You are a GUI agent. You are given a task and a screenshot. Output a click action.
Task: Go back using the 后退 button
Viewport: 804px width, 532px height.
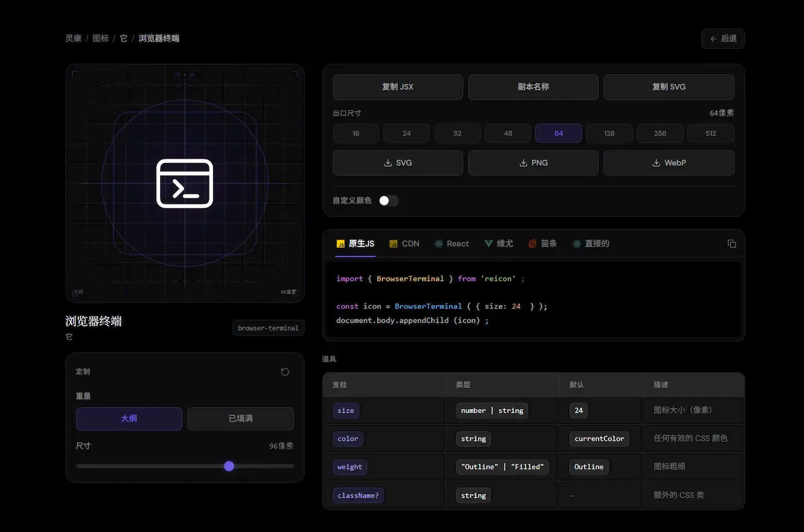[723, 38]
